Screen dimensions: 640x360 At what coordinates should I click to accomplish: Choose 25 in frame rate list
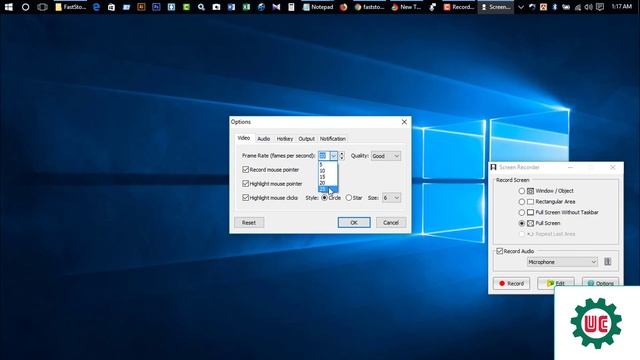coord(328,189)
